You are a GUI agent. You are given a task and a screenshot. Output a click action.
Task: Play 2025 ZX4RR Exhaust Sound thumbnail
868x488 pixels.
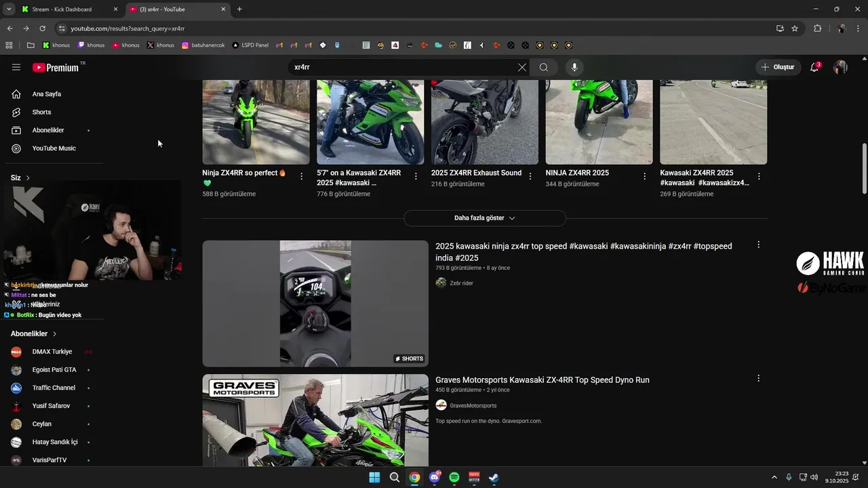484,122
